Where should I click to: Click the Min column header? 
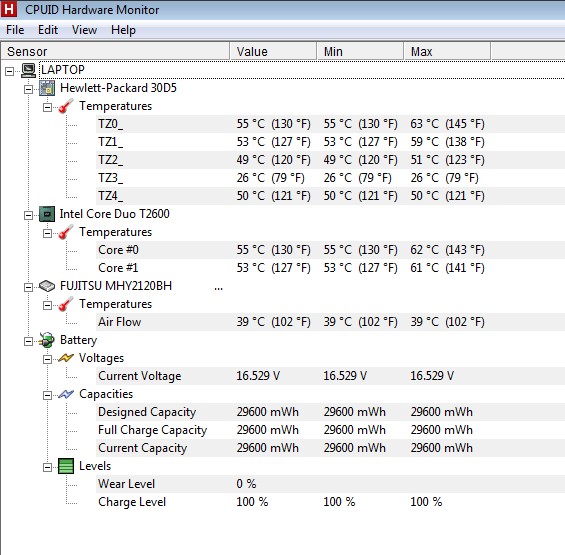360,52
